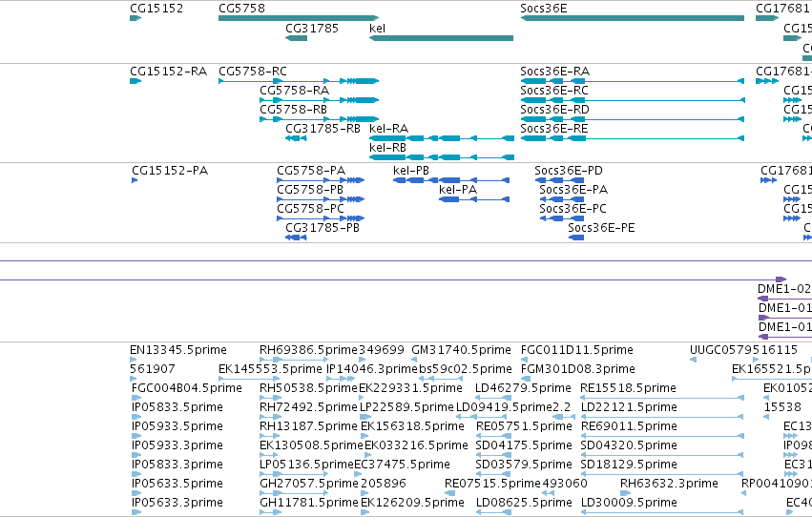Select the CG5758 gene bar
This screenshot has width=812, height=517.
[299, 18]
